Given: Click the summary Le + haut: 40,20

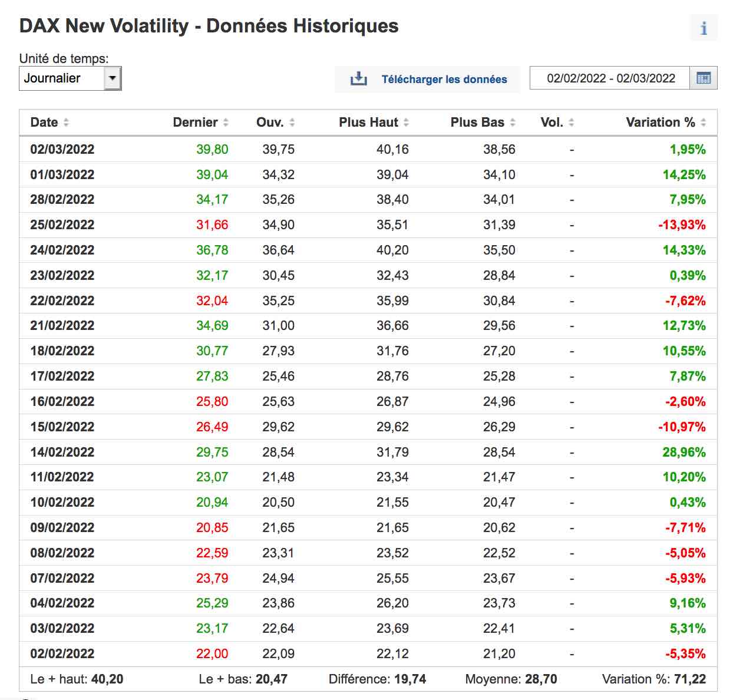Looking at the screenshot, I should (x=77, y=679).
